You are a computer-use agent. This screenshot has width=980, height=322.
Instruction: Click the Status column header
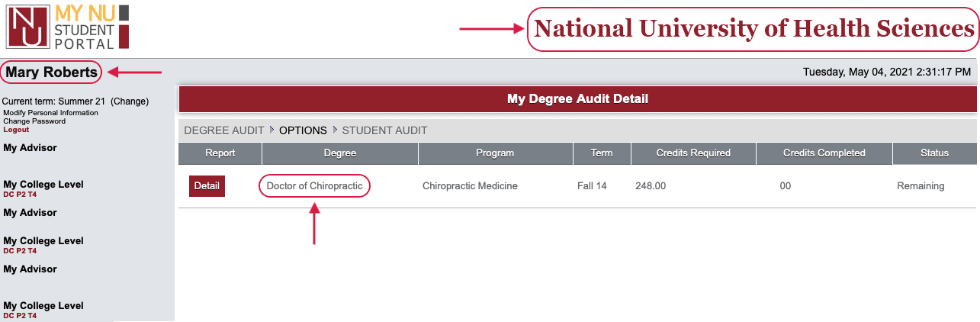pyautogui.click(x=934, y=153)
